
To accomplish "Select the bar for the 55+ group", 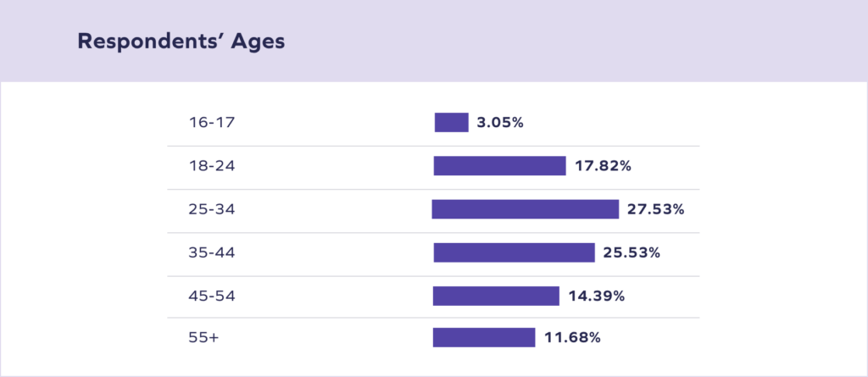I will coord(484,337).
